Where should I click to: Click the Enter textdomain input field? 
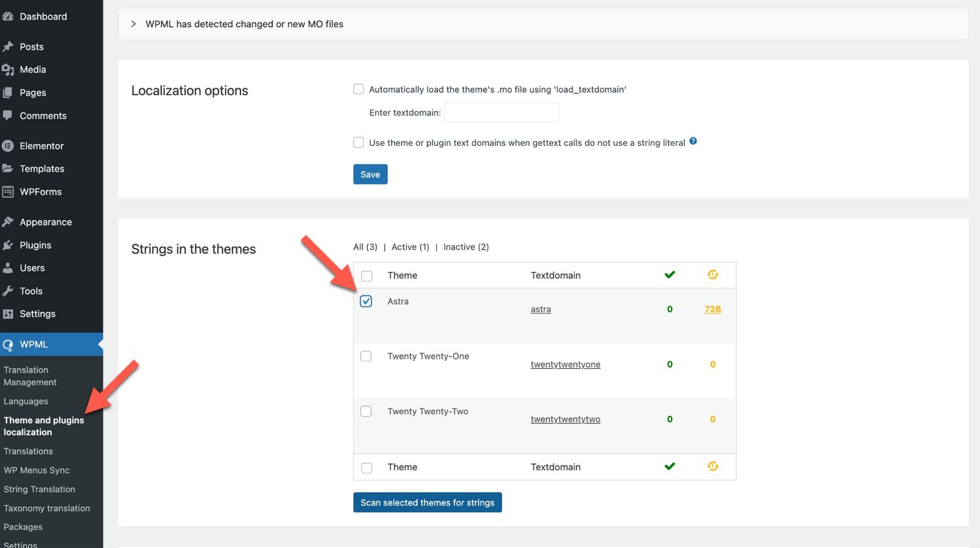point(501,113)
